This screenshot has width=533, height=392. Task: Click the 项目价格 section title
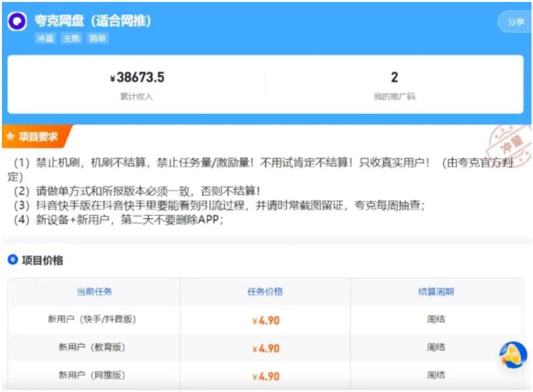pos(42,260)
